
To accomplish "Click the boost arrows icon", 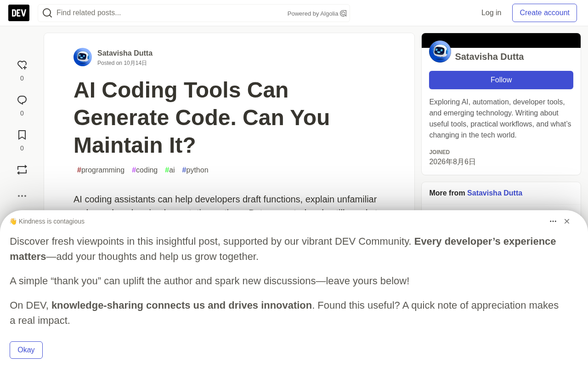I will [x=22, y=170].
